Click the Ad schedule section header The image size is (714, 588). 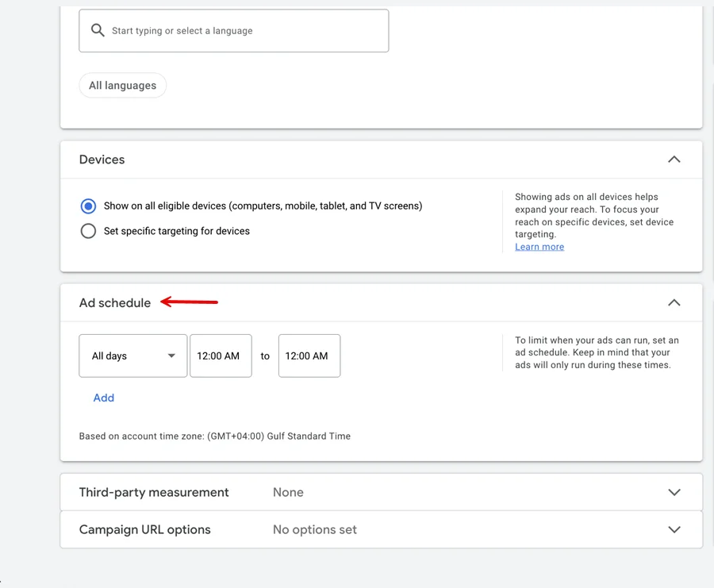(381, 303)
